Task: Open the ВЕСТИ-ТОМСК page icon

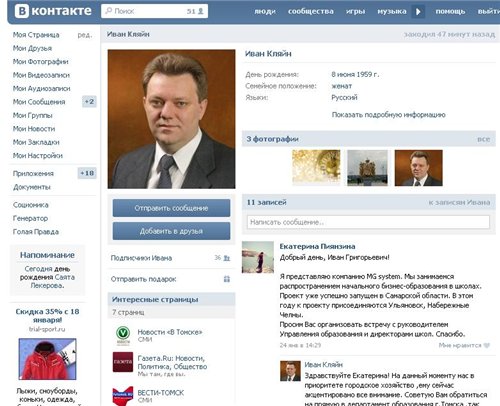Action: [123, 396]
